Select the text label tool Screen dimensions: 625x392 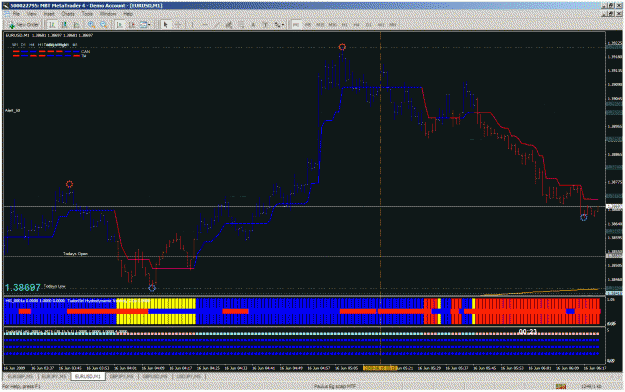pyautogui.click(x=265, y=25)
